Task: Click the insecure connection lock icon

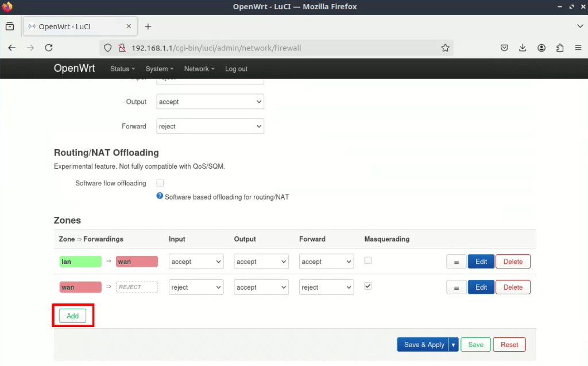Action: (x=122, y=48)
